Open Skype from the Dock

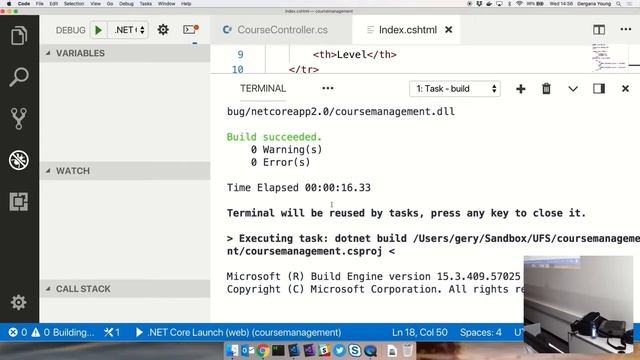point(355,350)
